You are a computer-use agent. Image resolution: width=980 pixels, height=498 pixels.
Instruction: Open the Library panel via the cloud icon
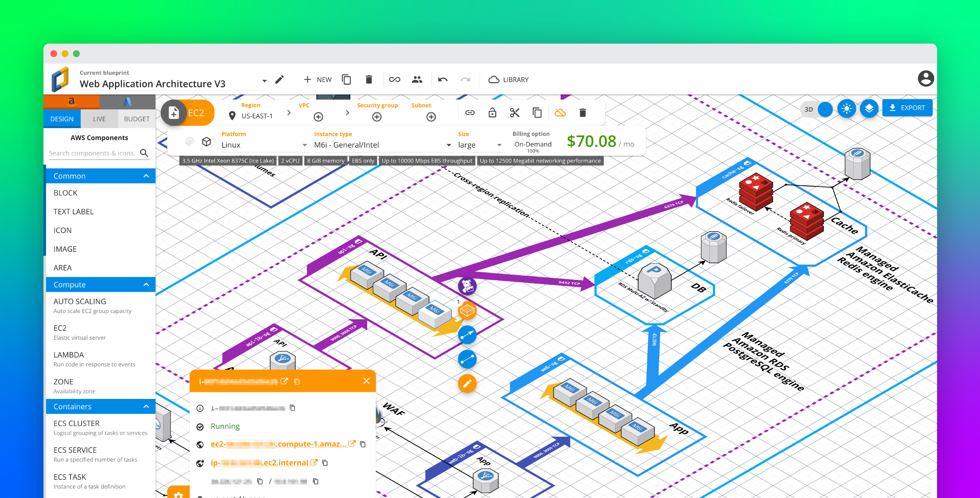click(494, 79)
